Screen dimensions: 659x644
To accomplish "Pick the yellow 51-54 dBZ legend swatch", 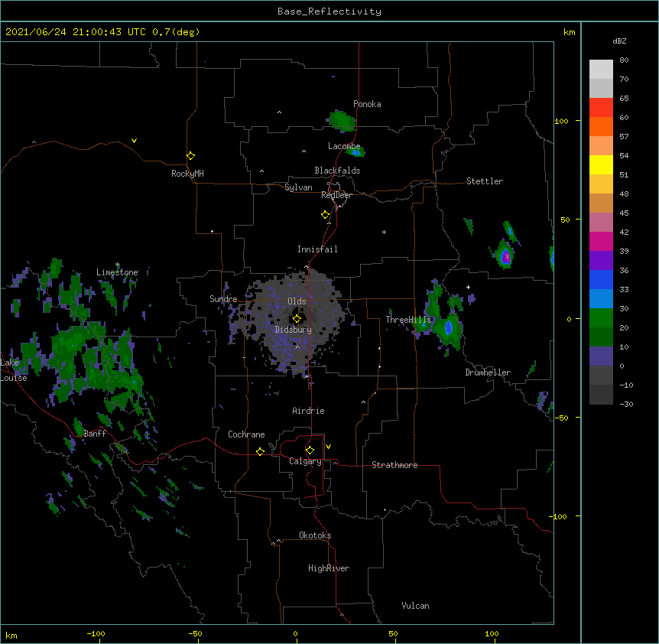I will point(601,164).
